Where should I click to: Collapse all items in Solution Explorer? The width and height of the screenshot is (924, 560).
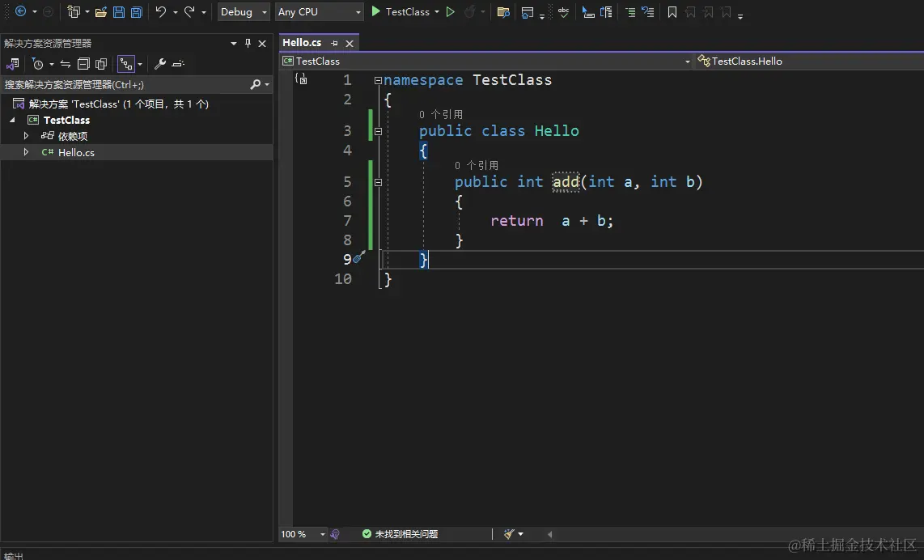tap(83, 64)
